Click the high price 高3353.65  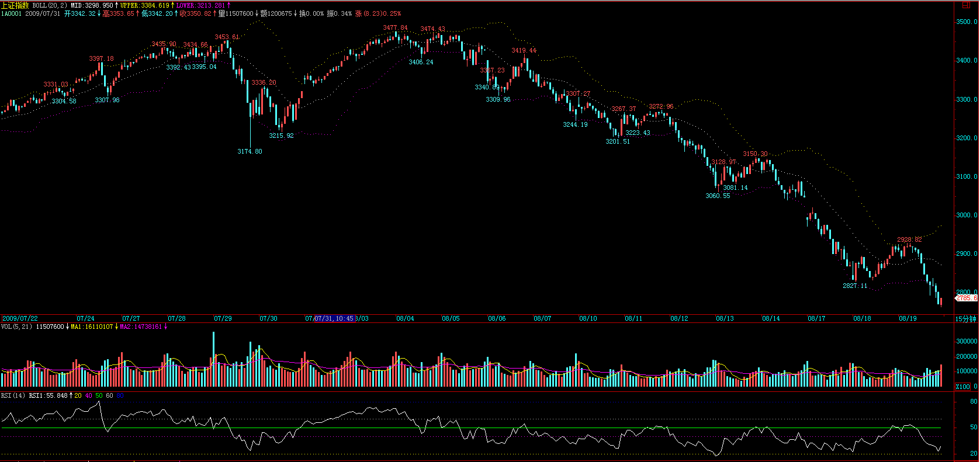[118, 13]
